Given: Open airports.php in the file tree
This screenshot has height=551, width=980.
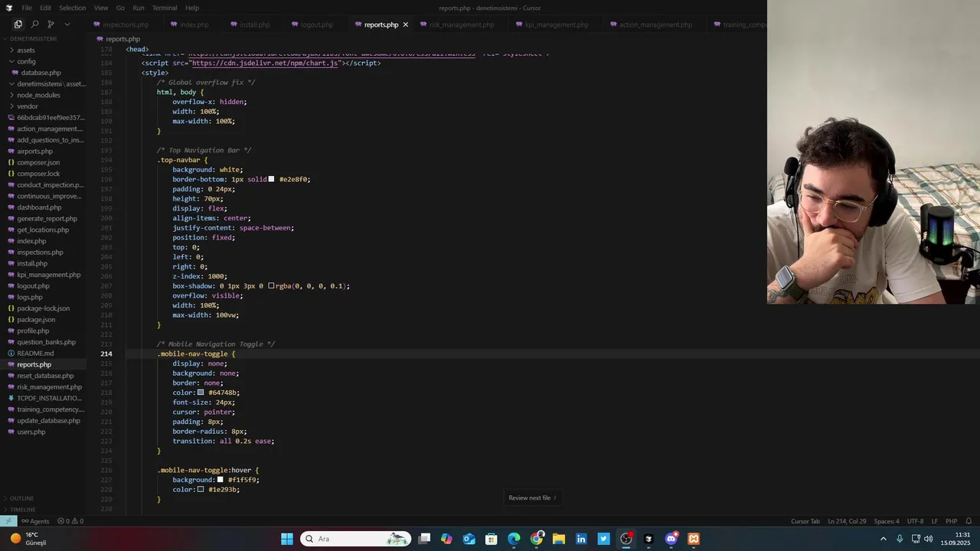Looking at the screenshot, I should pyautogui.click(x=34, y=152).
